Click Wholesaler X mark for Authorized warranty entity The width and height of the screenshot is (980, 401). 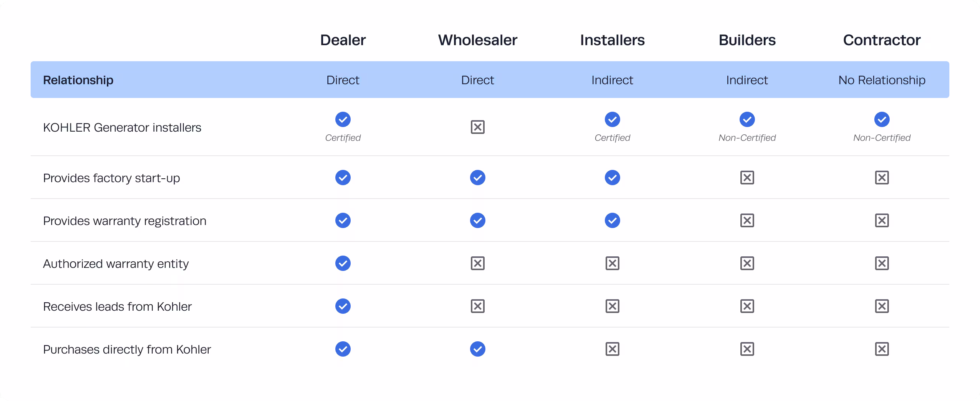pyautogui.click(x=478, y=263)
